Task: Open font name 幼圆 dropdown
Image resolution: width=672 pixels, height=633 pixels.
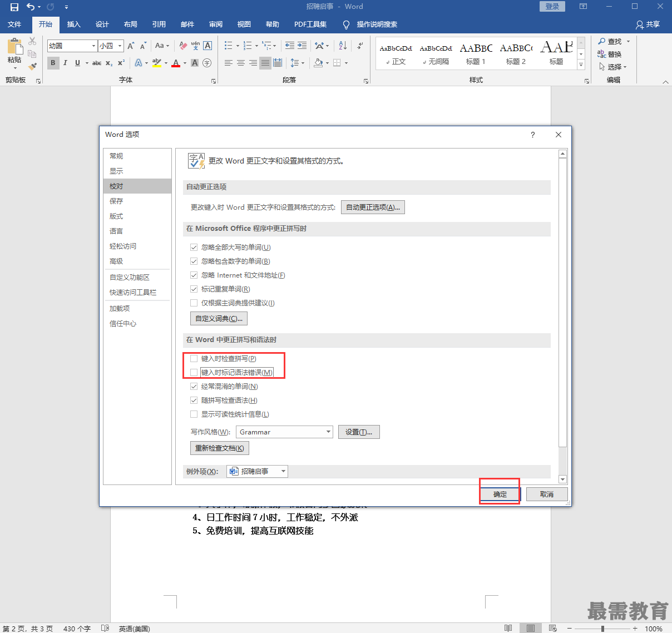Action: 93,46
